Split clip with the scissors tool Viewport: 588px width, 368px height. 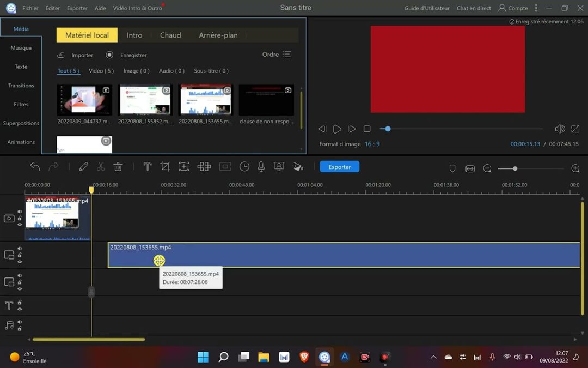coord(101,166)
